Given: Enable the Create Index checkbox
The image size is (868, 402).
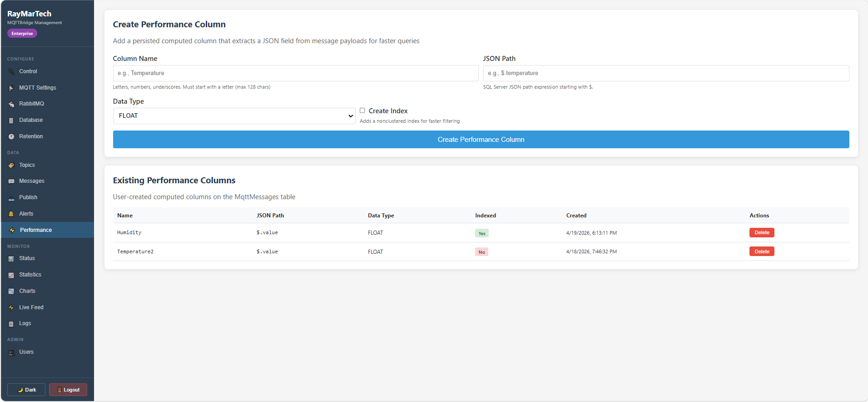Looking at the screenshot, I should pyautogui.click(x=362, y=111).
